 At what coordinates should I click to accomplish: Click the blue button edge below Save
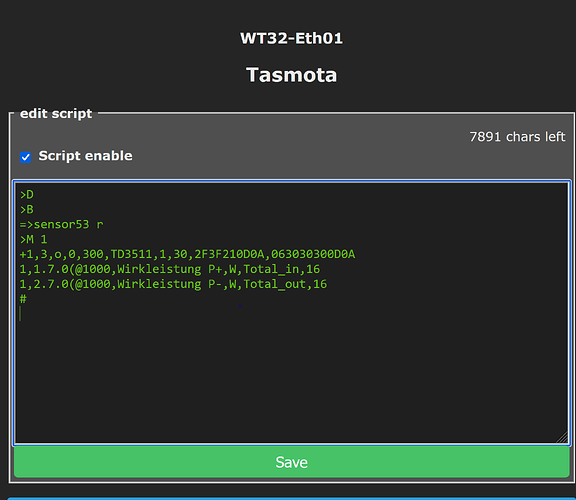click(x=291, y=499)
